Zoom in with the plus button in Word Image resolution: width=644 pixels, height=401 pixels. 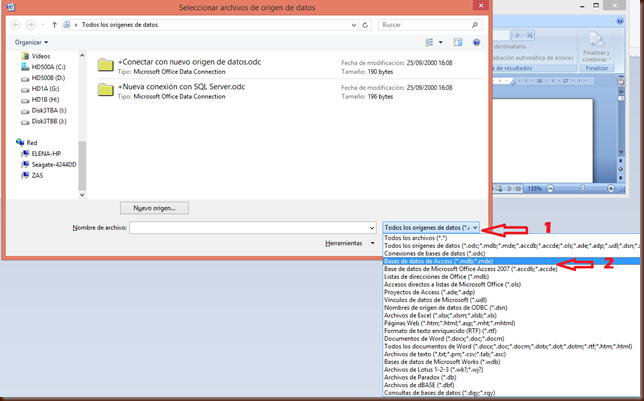click(611, 189)
